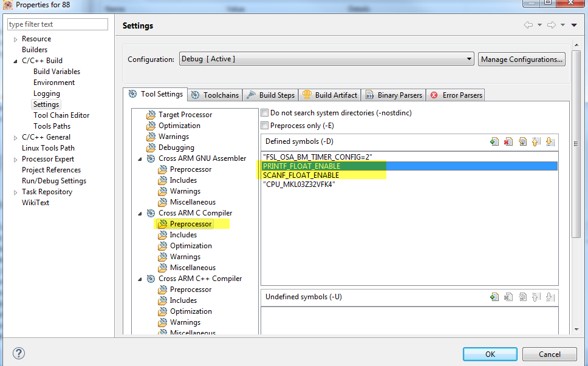Expand the C/C++ General tree node
The height and width of the screenshot is (366, 588).
(15, 138)
